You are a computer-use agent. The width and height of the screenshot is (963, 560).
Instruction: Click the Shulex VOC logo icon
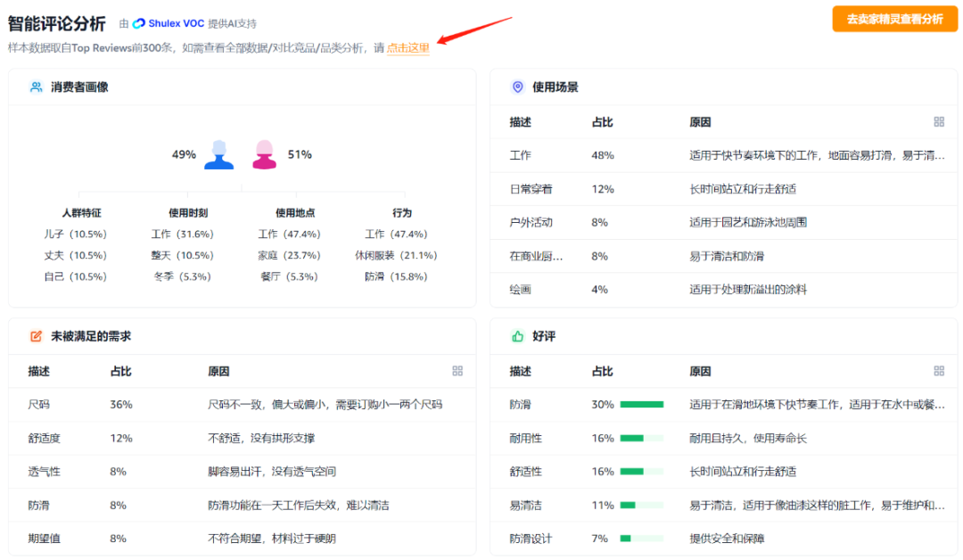[139, 23]
